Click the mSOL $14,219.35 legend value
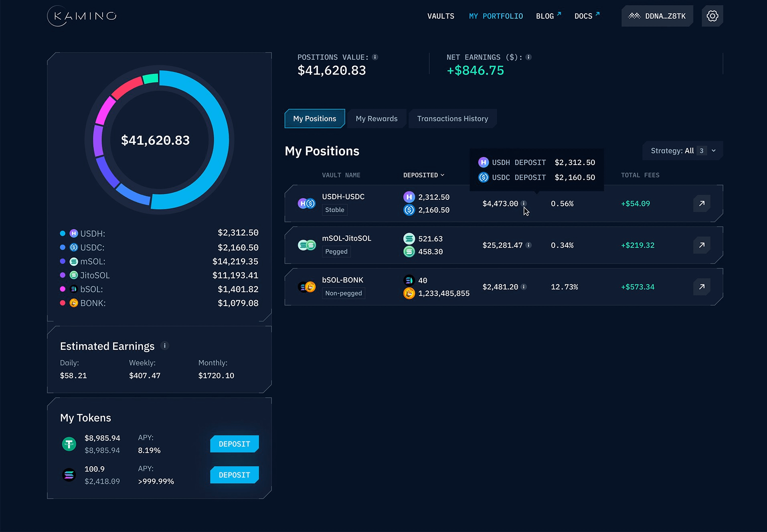This screenshot has width=767, height=532. pyautogui.click(x=235, y=261)
